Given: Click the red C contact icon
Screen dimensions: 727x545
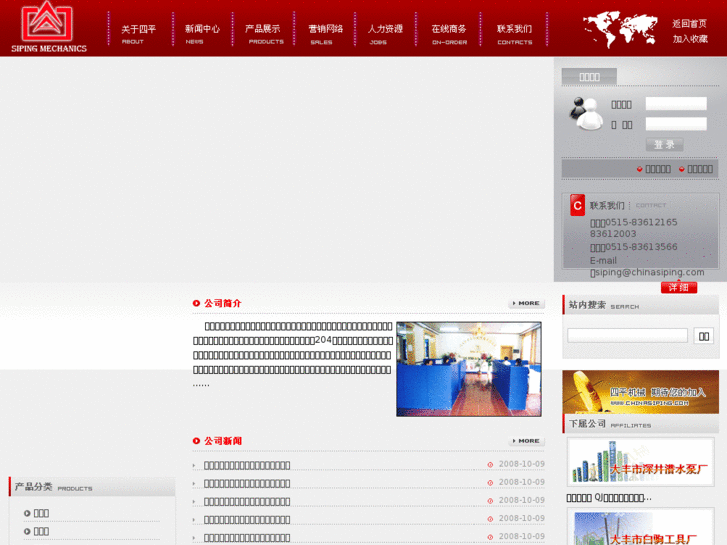Looking at the screenshot, I should [x=577, y=205].
